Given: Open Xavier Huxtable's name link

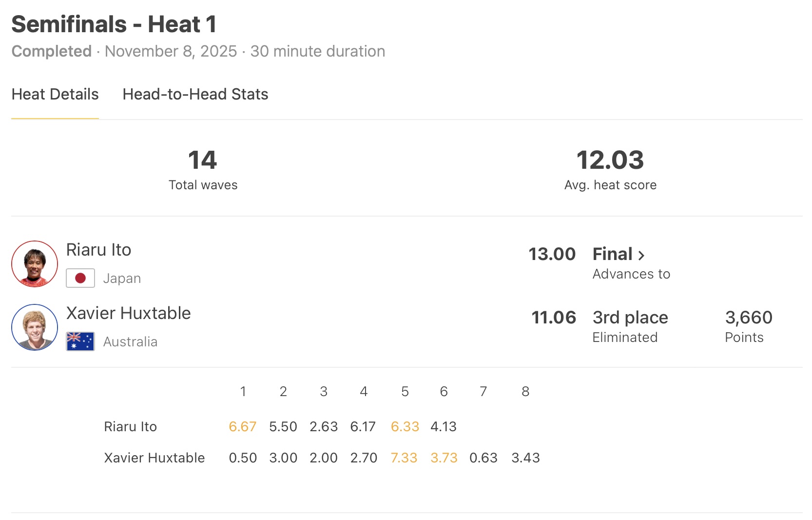Looking at the screenshot, I should click(x=128, y=313).
